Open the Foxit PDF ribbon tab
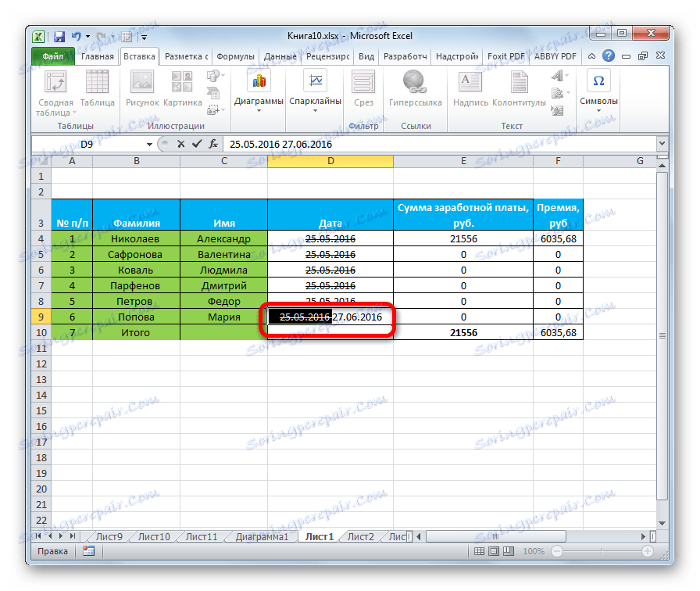The height and width of the screenshot is (591, 700). (x=505, y=56)
